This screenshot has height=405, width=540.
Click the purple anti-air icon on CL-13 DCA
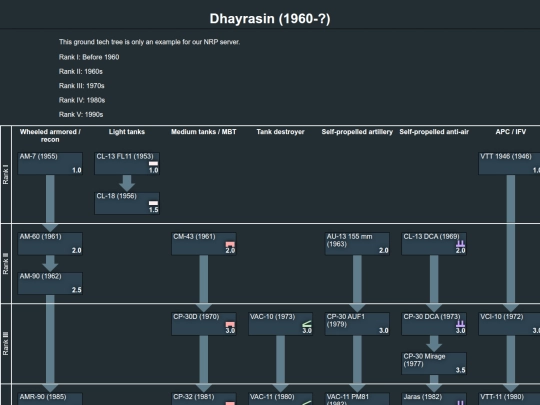click(460, 244)
